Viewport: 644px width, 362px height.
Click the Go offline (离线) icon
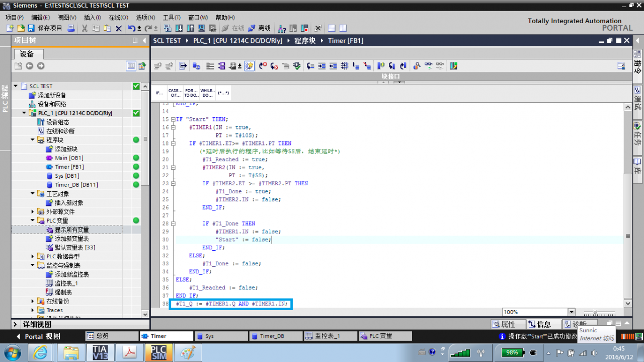coord(259,28)
